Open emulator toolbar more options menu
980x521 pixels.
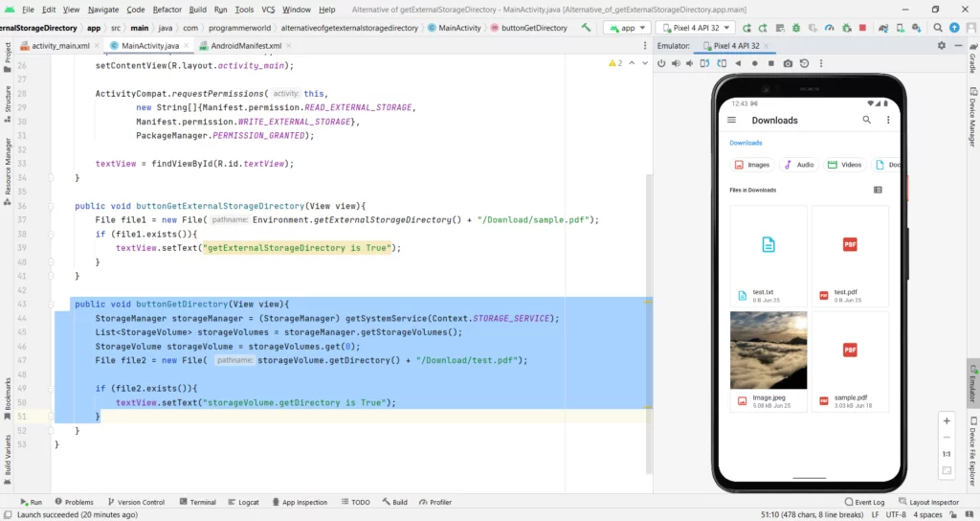point(820,63)
